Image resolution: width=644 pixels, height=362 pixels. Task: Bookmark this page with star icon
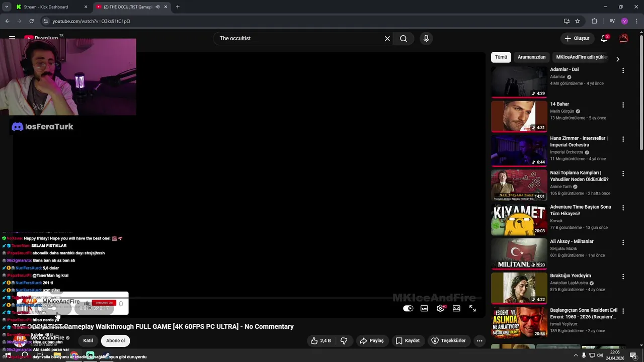tap(578, 21)
